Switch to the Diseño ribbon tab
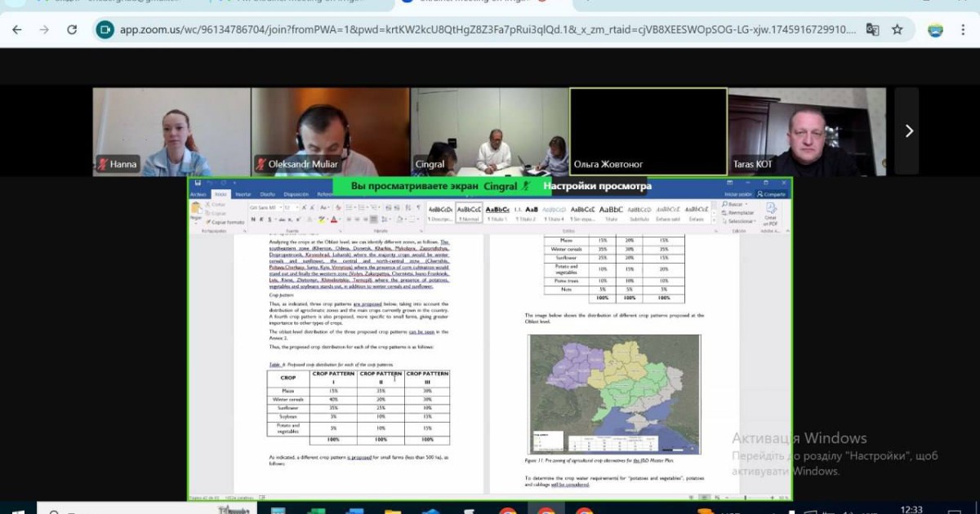 (267, 194)
